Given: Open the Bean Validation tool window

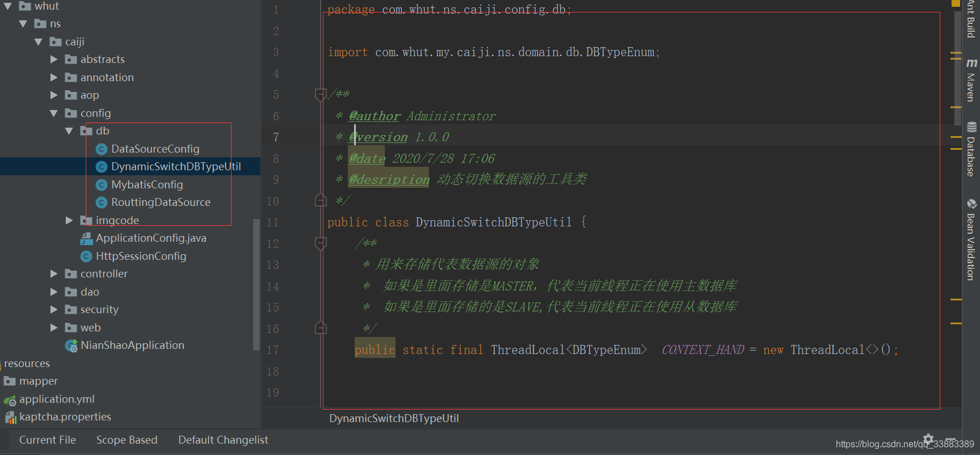Looking at the screenshot, I should 971,239.
